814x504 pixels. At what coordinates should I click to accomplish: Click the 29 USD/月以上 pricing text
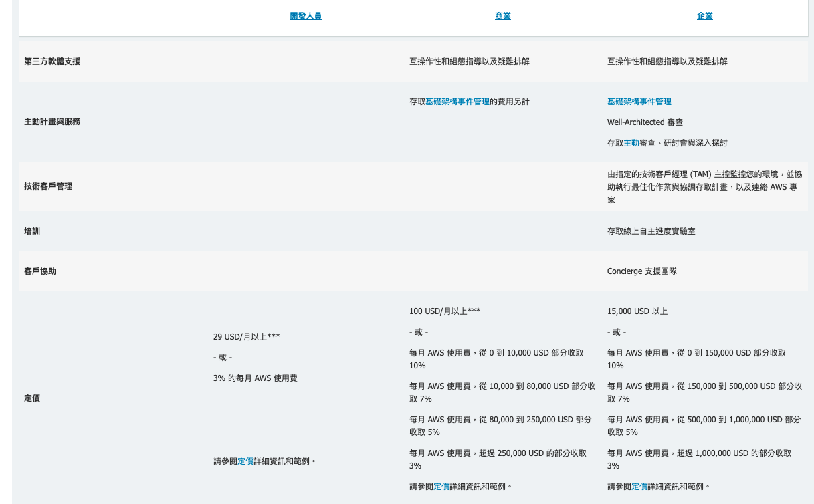[x=246, y=337]
